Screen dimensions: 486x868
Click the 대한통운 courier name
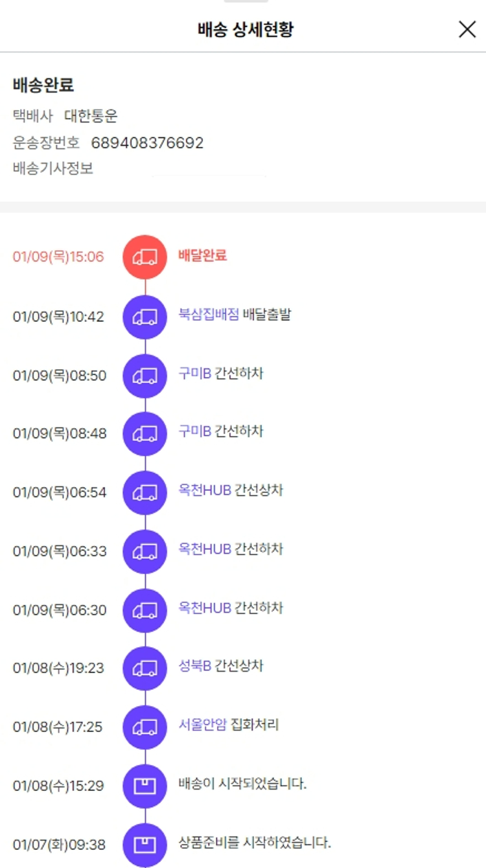(91, 117)
